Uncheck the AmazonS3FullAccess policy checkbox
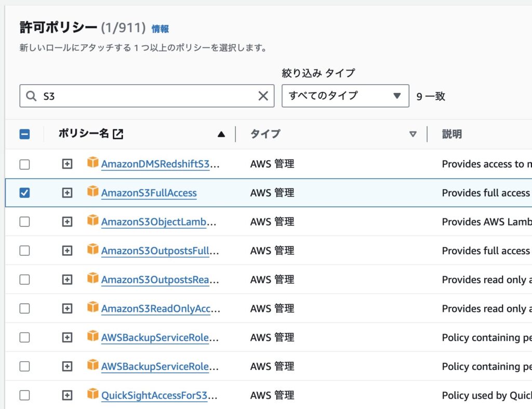Viewport: 532px width, 409px height. pyautogui.click(x=24, y=193)
